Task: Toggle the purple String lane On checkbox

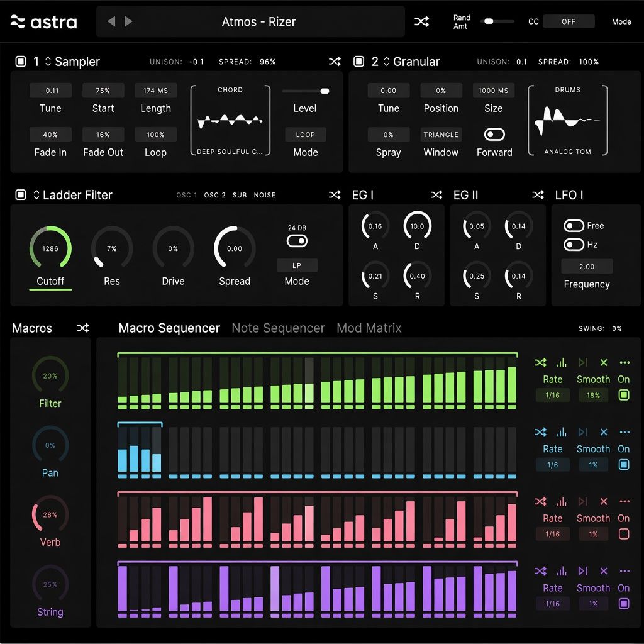Action: [x=623, y=603]
